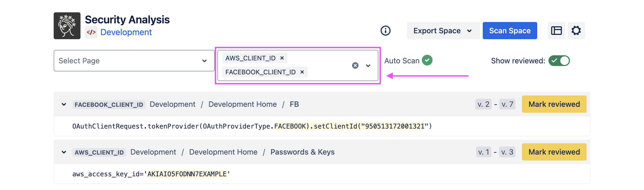Image resolution: width=644 pixels, height=190 pixels.
Task: Mark the AWS_CLIENT_ID finding as reviewed
Action: tap(554, 152)
